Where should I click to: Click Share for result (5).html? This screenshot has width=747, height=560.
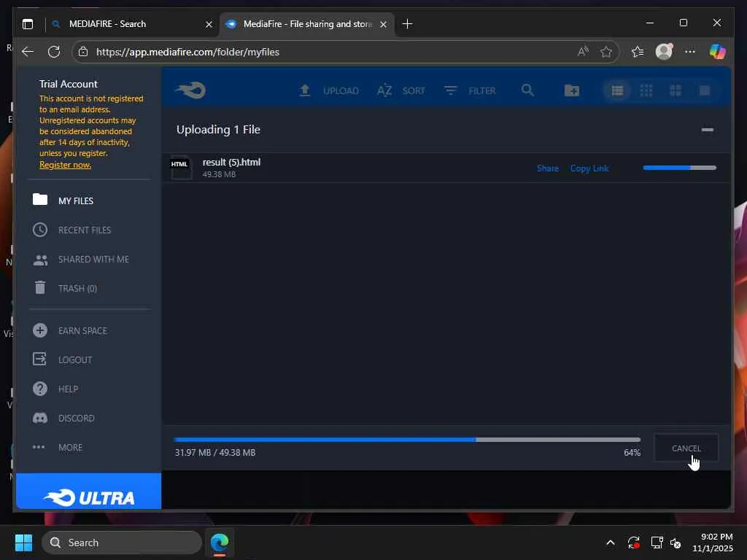[x=547, y=168]
